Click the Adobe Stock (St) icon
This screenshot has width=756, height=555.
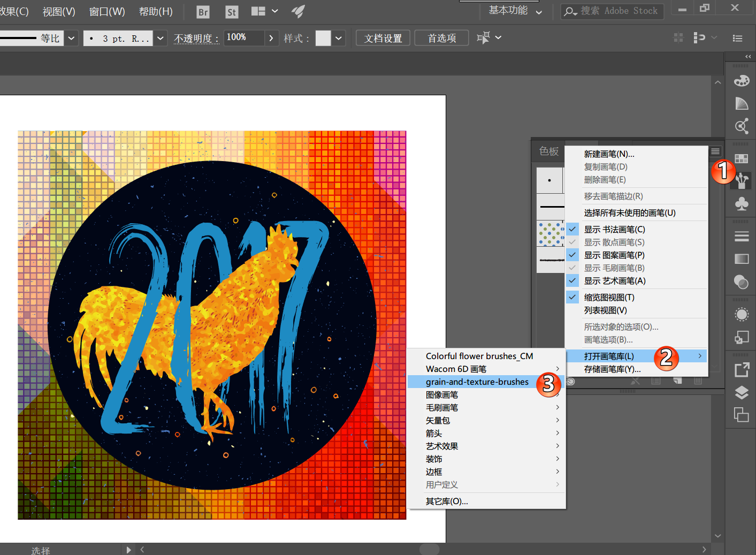coord(232,12)
